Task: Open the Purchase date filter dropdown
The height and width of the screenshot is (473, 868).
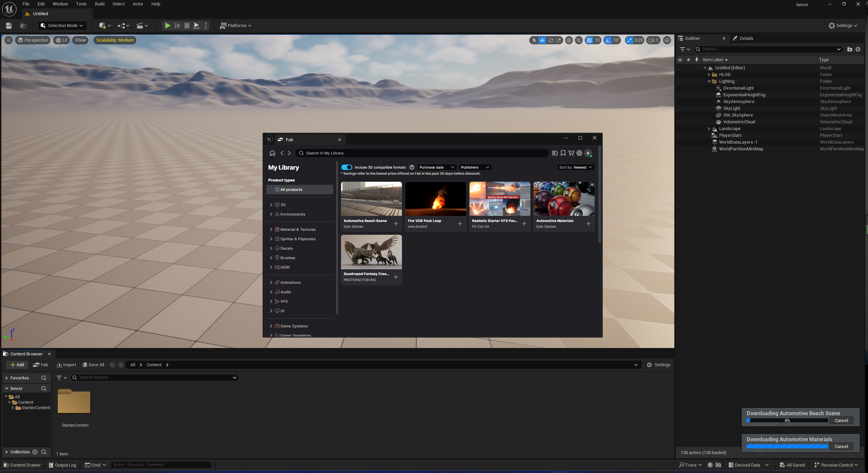Action: (x=437, y=167)
